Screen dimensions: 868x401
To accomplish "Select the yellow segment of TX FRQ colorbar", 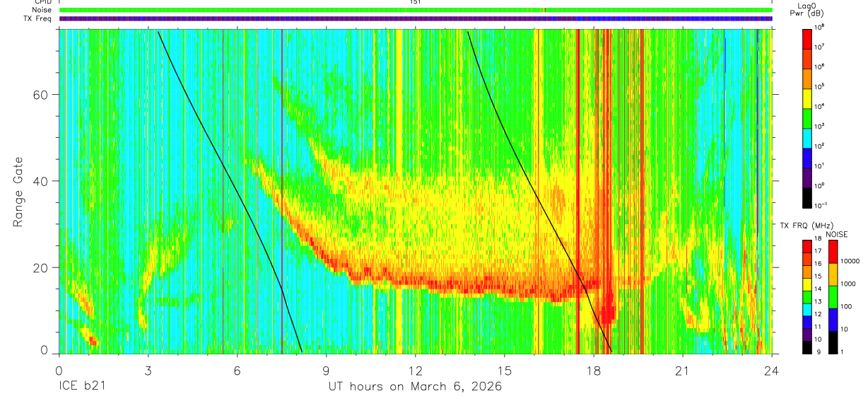I will point(807,284).
